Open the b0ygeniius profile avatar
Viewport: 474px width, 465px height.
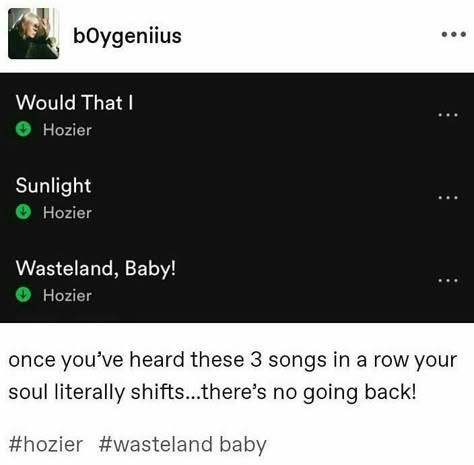(34, 34)
